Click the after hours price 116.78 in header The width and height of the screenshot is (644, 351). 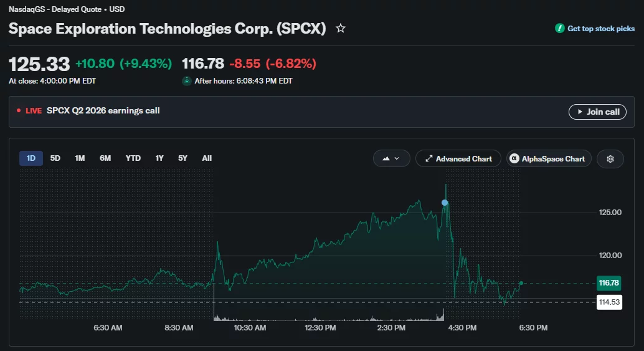click(203, 64)
